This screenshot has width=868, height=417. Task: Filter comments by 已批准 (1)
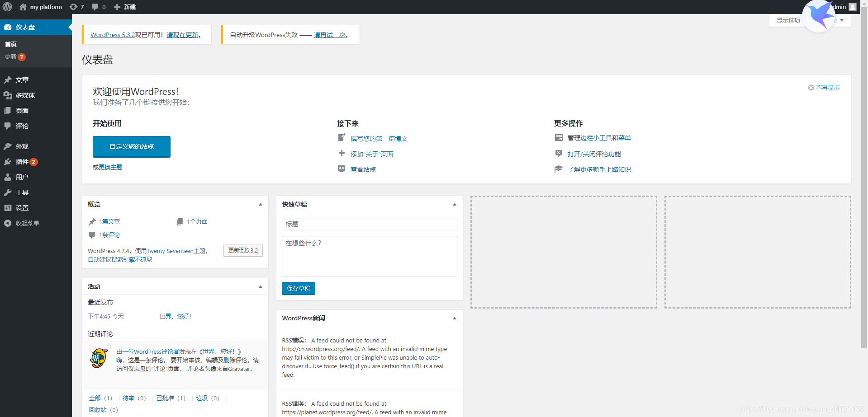[171, 398]
